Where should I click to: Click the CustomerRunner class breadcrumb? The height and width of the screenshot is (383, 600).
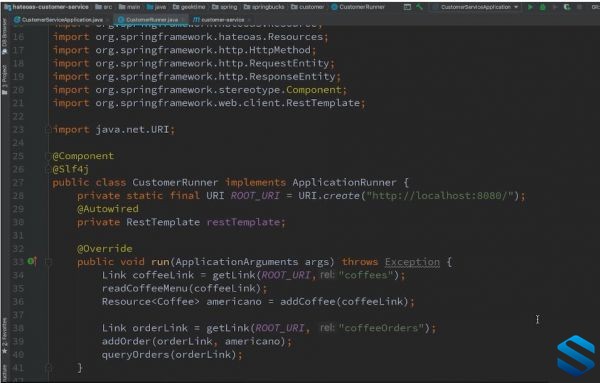[358, 7]
